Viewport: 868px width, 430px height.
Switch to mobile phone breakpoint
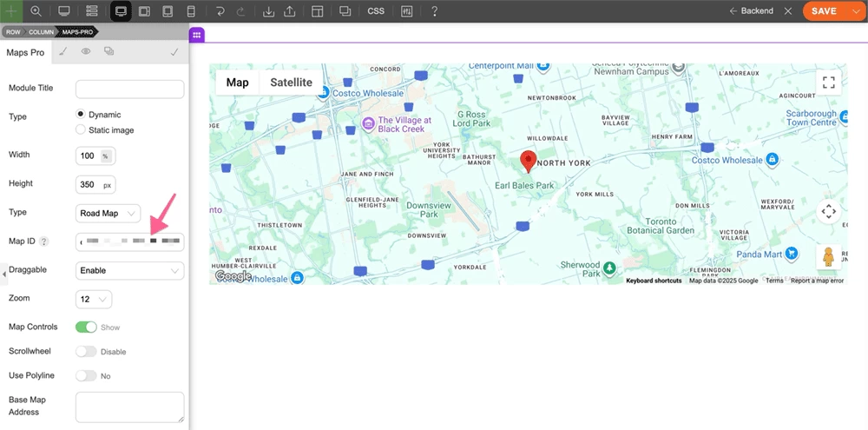[x=191, y=11]
